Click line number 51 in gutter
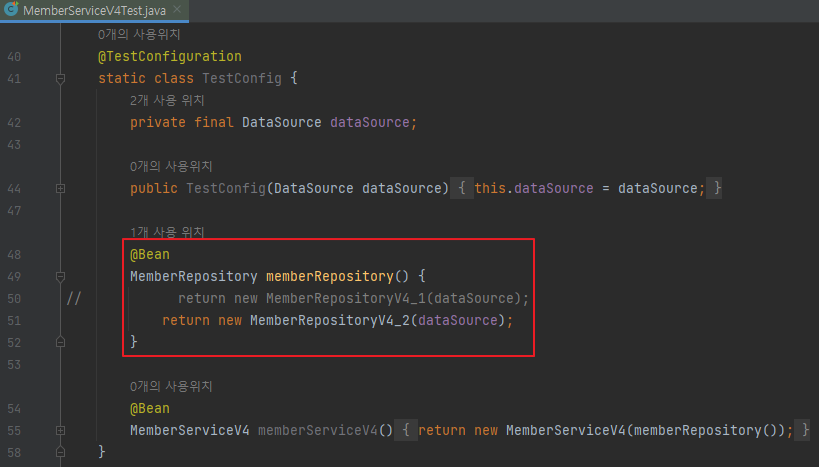This screenshot has height=467, width=819. [x=14, y=320]
